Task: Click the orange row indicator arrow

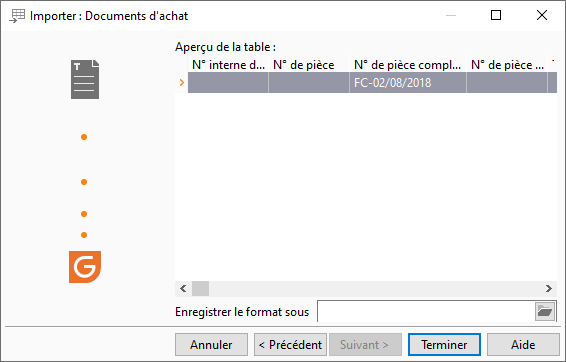Action: (x=182, y=83)
